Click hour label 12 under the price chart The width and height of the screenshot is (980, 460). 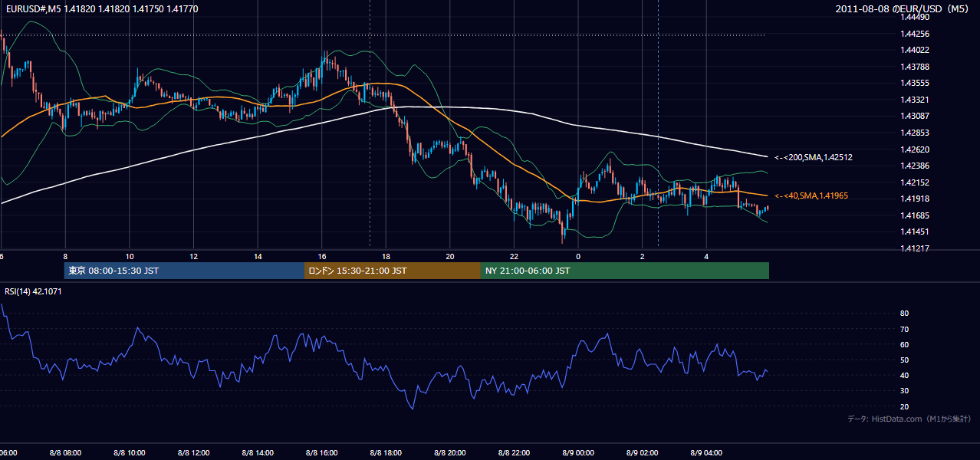(x=193, y=256)
